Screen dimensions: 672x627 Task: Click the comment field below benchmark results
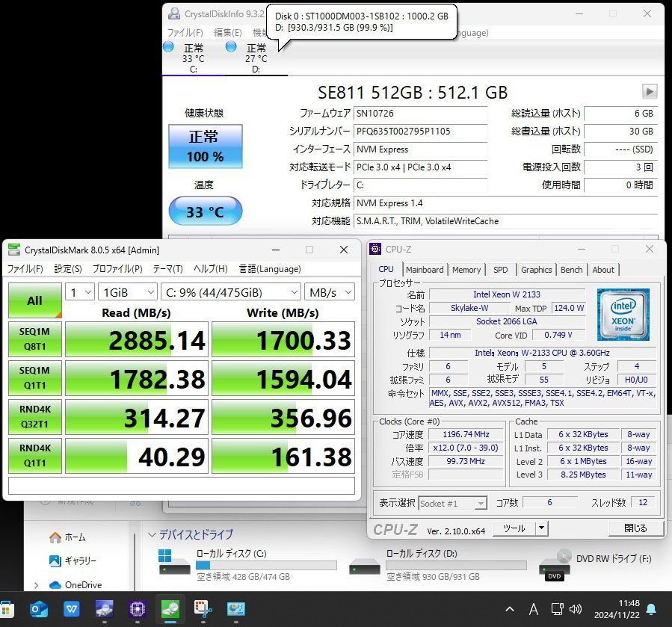pos(182,486)
